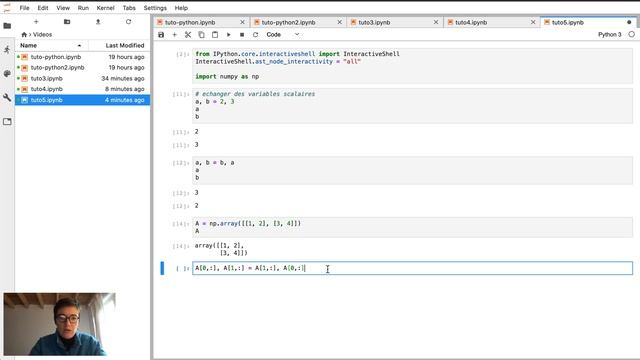640x360 pixels.
Task: Select tuto5.ipynb in the file list
Action: (82, 100)
